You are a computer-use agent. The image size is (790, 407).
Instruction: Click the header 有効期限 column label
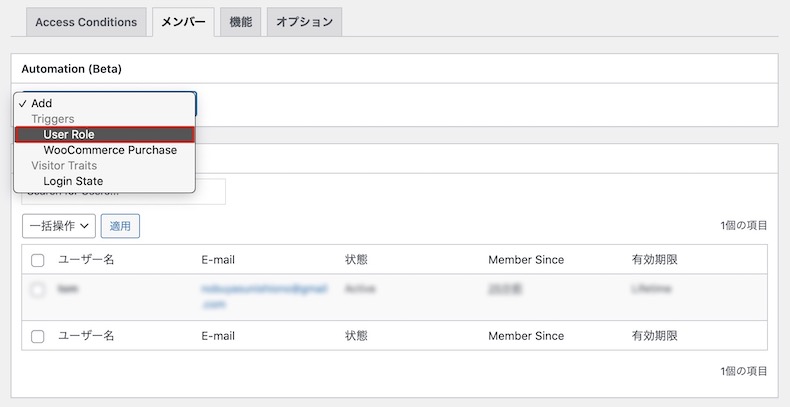click(x=654, y=260)
